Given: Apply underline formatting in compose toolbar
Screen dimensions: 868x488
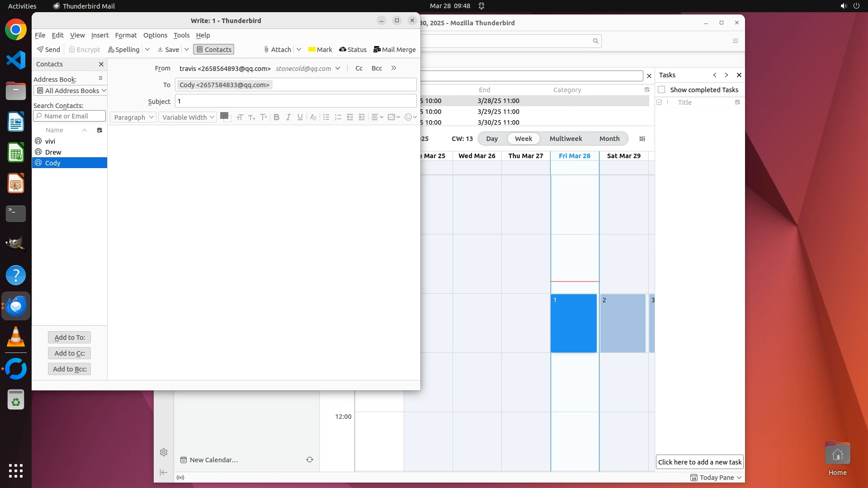Looking at the screenshot, I should (300, 117).
